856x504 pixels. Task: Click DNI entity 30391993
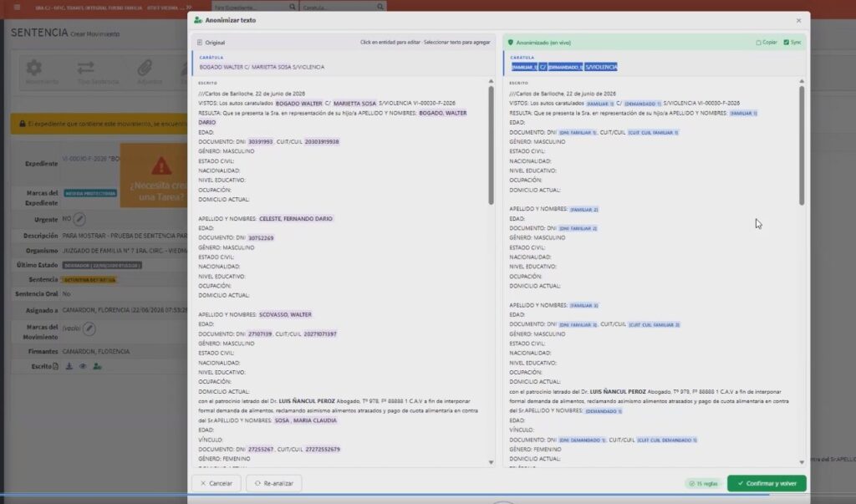click(x=261, y=141)
